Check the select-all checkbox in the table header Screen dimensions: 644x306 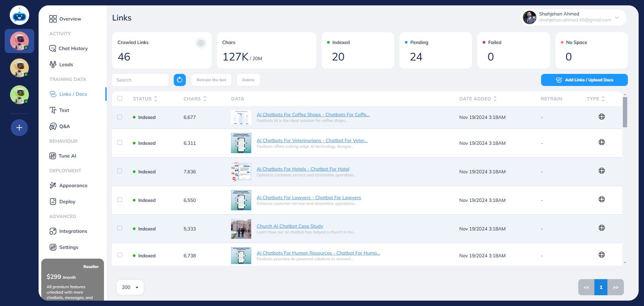pyautogui.click(x=120, y=98)
